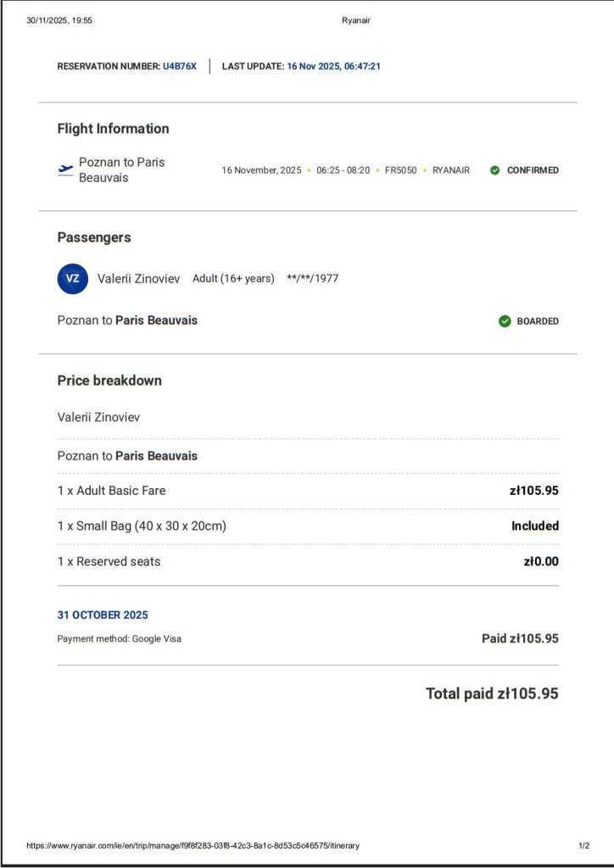The width and height of the screenshot is (614, 868).
Task: Click the last update timestamp 16 Nov 2025
Action: pos(333,66)
